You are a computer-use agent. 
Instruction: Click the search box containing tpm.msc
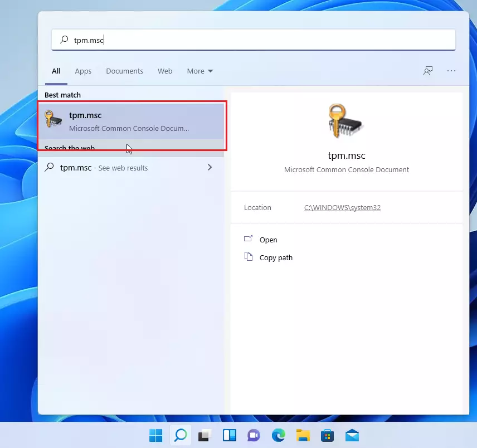click(253, 40)
